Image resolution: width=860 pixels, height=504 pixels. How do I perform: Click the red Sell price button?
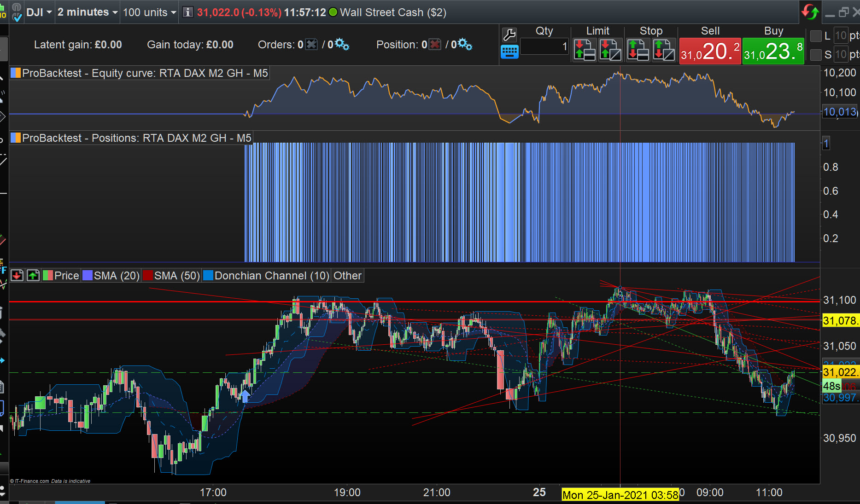[710, 51]
